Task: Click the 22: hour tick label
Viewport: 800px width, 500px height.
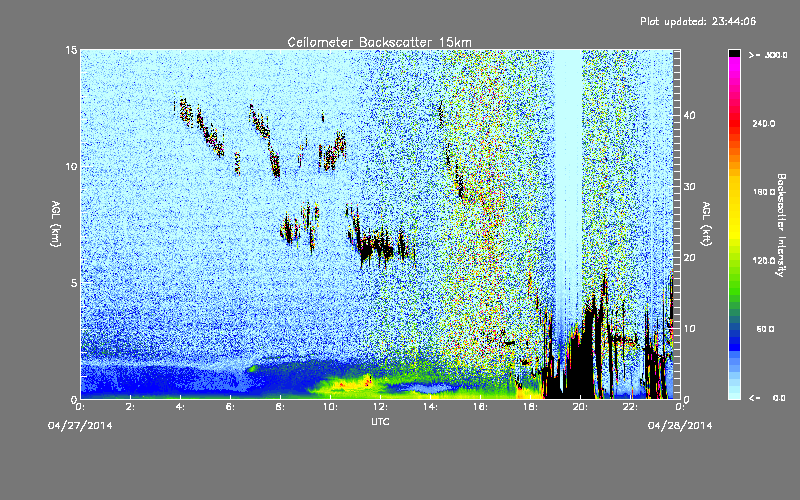Action: [630, 407]
